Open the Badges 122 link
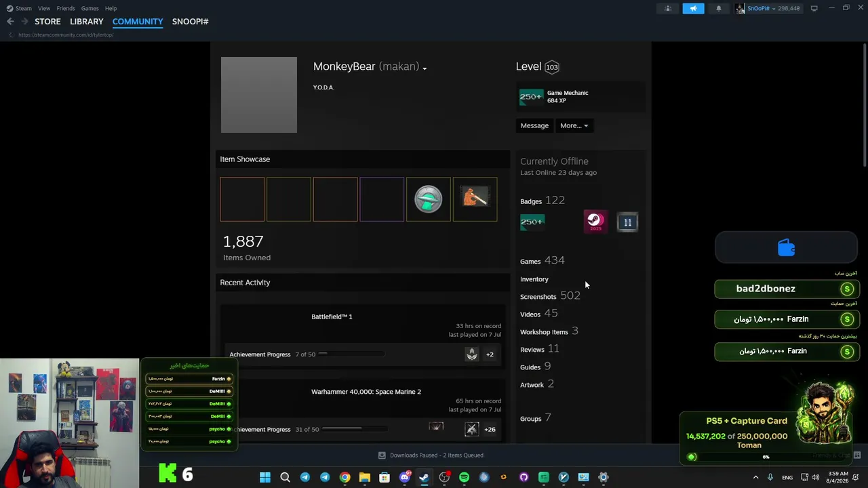Screen dimensions: 868x488 coord(542,201)
